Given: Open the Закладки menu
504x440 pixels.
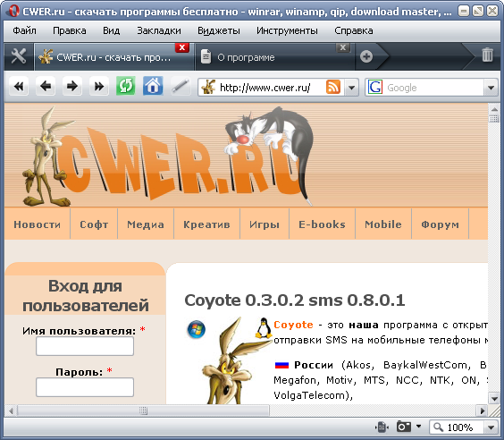Looking at the screenshot, I should 159,30.
